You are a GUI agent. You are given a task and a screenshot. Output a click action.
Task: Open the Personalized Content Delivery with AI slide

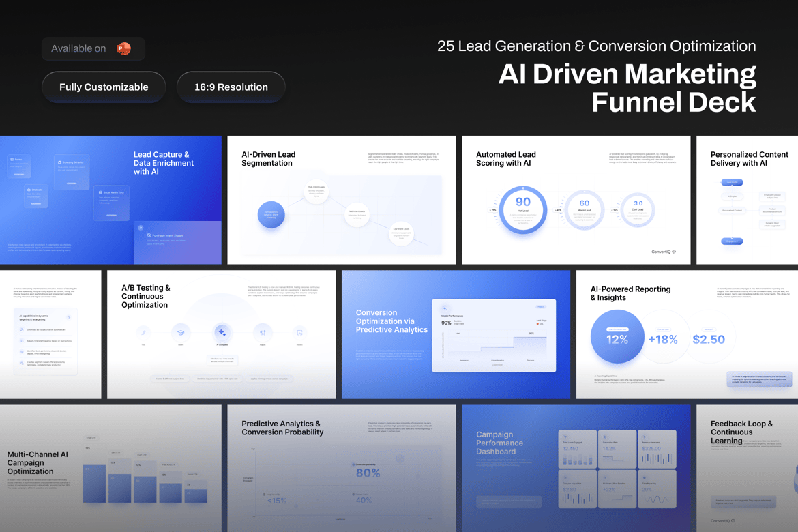click(x=747, y=200)
